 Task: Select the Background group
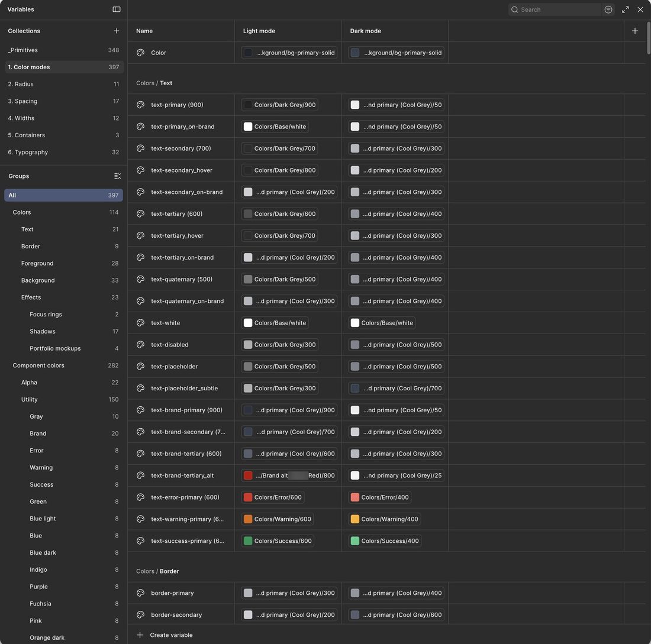coord(63,280)
